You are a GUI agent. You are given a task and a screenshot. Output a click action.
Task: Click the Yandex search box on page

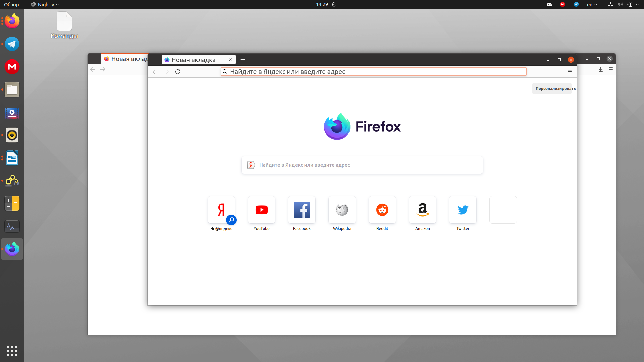click(x=362, y=165)
